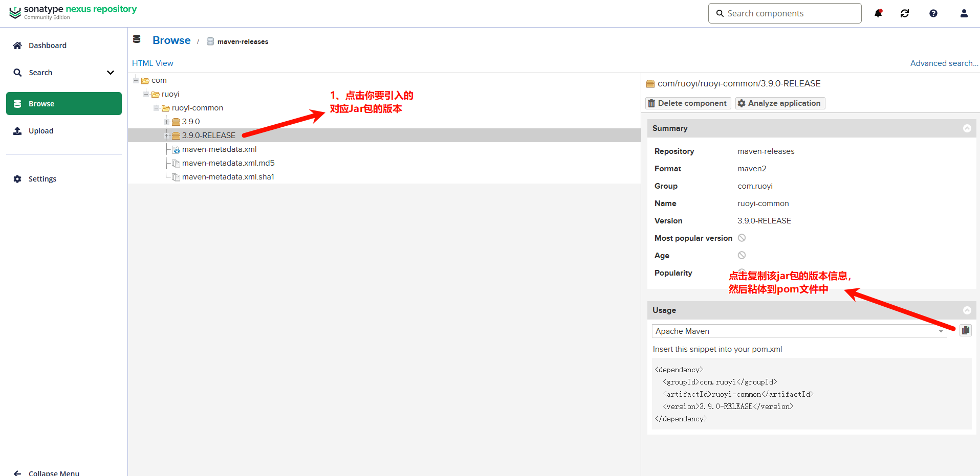980x476 pixels.
Task: Click the Search magnifier icon in sidebar
Action: (x=17, y=73)
